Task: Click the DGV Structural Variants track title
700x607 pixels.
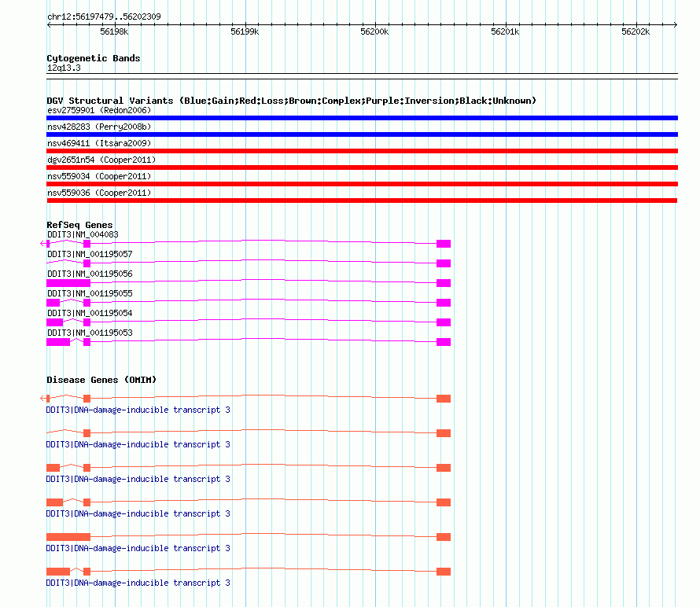Action: tap(291, 101)
